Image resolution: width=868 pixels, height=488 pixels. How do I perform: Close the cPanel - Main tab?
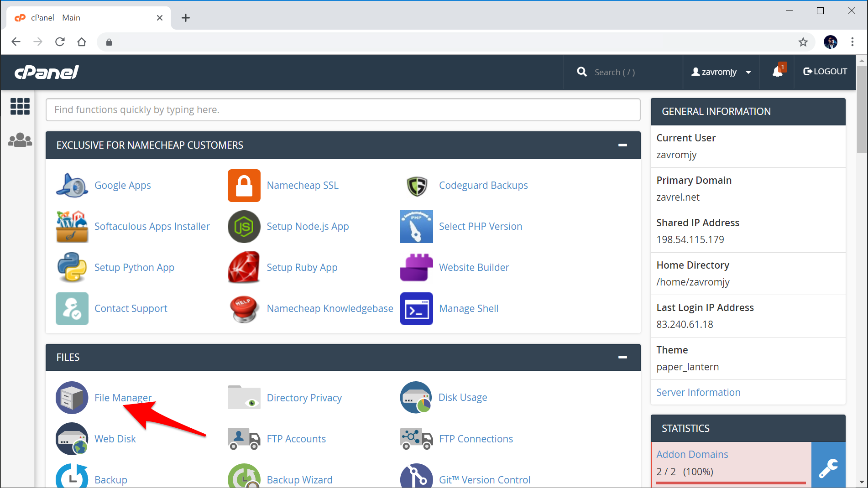click(x=160, y=18)
